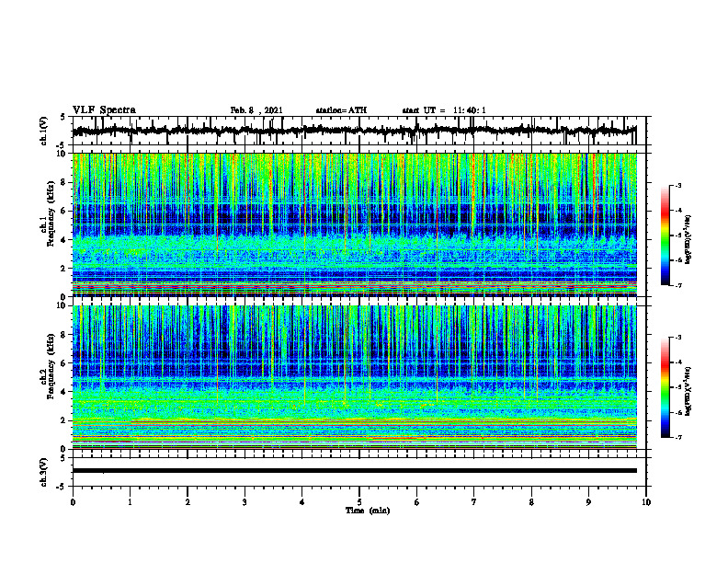
Task: Click the "Time (min)" x-axis label
Action: 368,511
